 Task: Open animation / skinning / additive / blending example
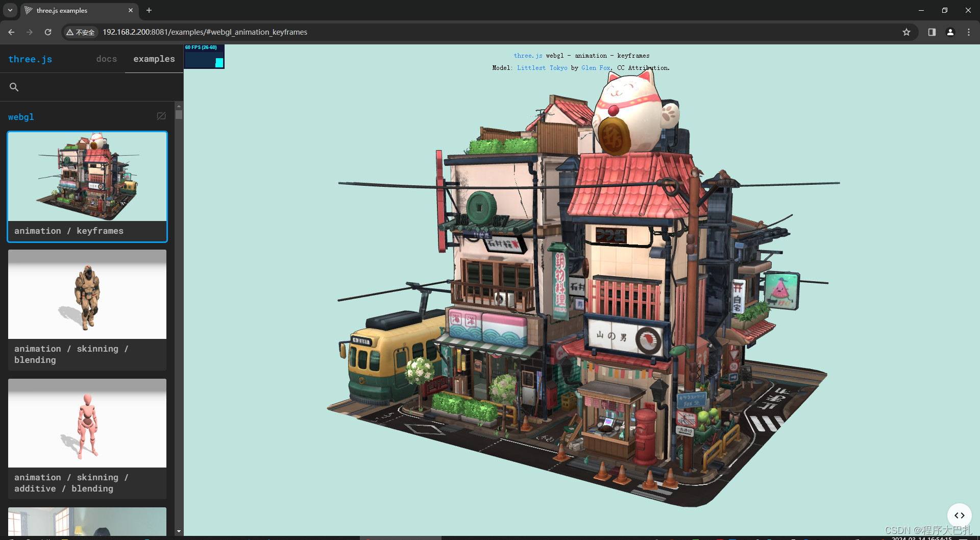87,438
